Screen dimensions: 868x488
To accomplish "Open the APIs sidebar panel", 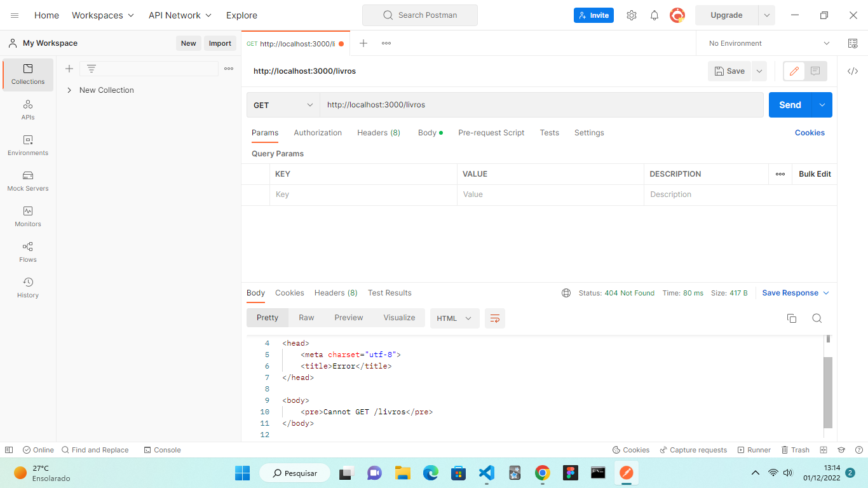I will pyautogui.click(x=28, y=110).
